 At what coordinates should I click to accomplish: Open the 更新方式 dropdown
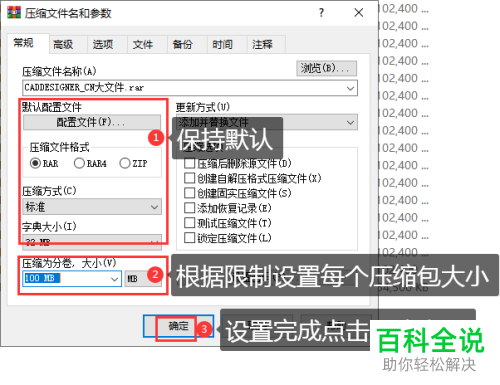pyautogui.click(x=267, y=122)
